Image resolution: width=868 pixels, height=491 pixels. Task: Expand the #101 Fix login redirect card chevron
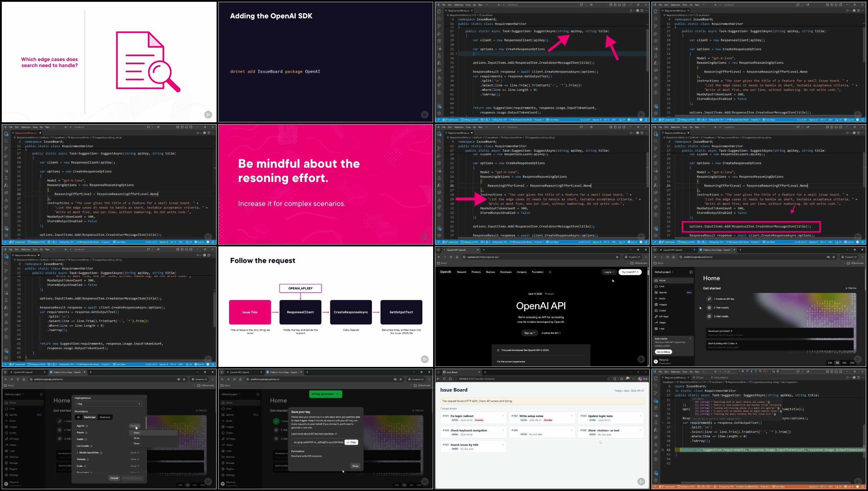[x=503, y=416]
